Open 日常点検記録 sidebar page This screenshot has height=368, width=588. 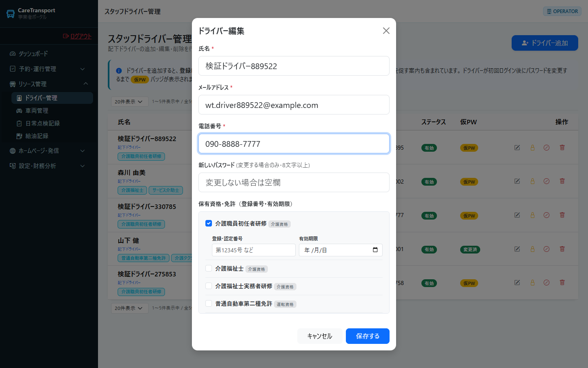point(52,123)
